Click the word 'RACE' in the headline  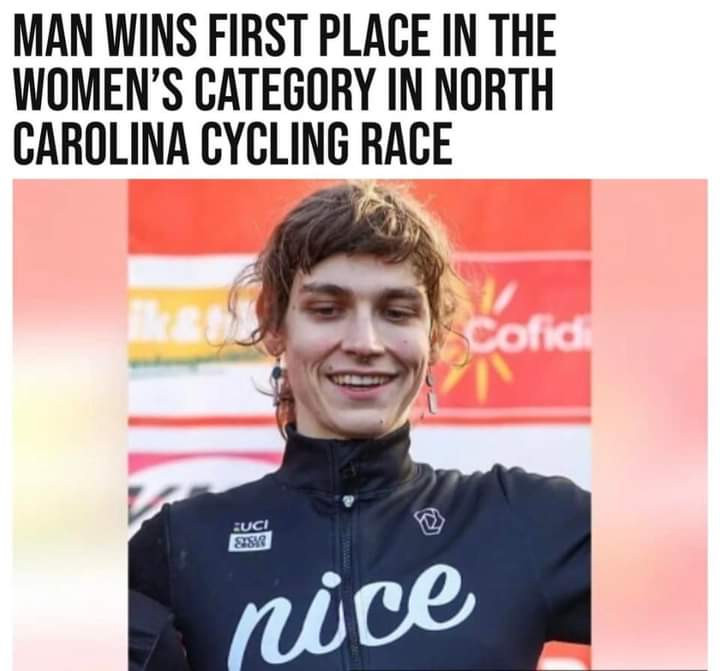point(407,143)
